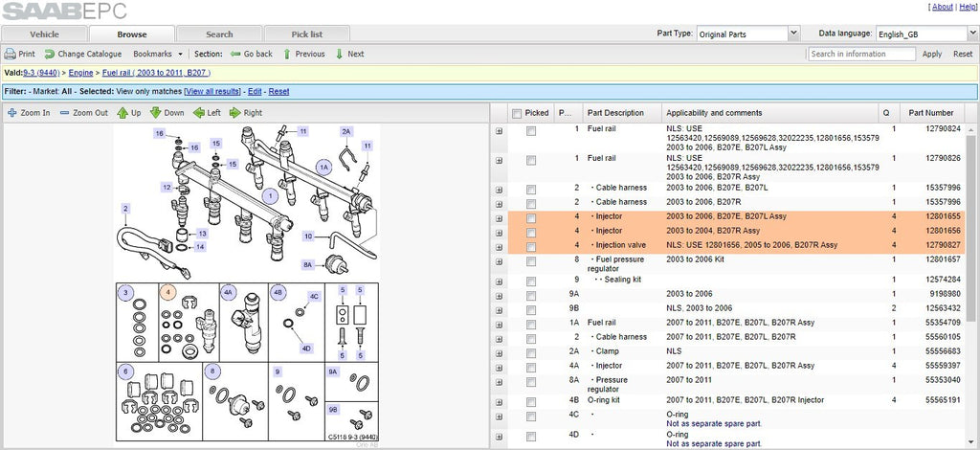980x450 pixels.
Task: Go to Next section
Action: coord(349,54)
